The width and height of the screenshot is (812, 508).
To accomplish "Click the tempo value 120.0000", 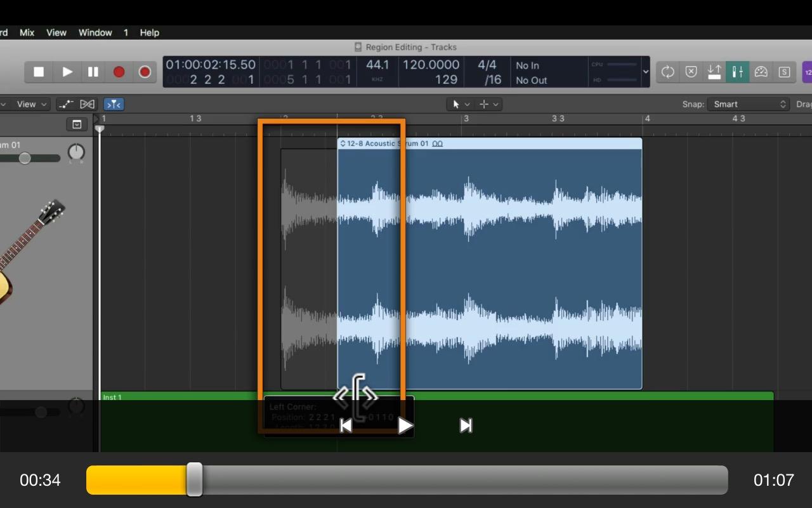I will tap(431, 65).
